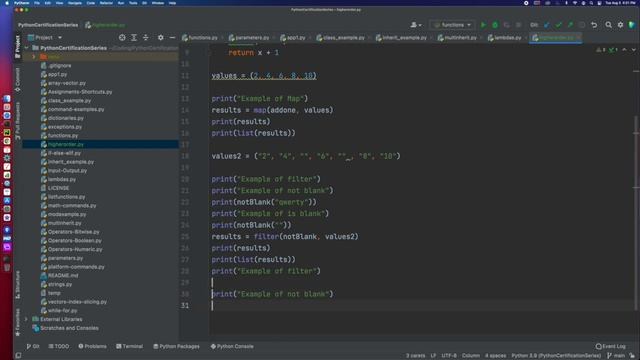The width and height of the screenshot is (640, 360).
Task: Click the 4 spaces indent selector in status bar
Action: point(495,356)
